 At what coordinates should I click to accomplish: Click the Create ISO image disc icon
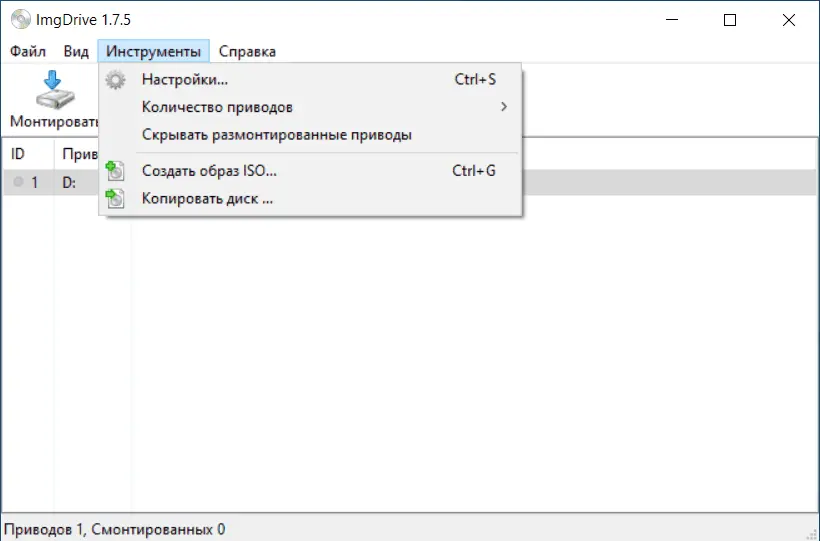tap(115, 171)
